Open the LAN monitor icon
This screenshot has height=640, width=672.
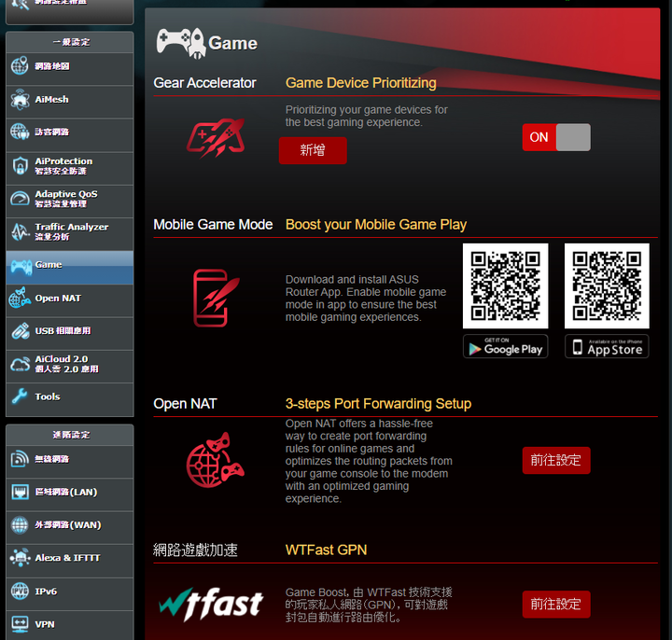pyautogui.click(x=20, y=493)
